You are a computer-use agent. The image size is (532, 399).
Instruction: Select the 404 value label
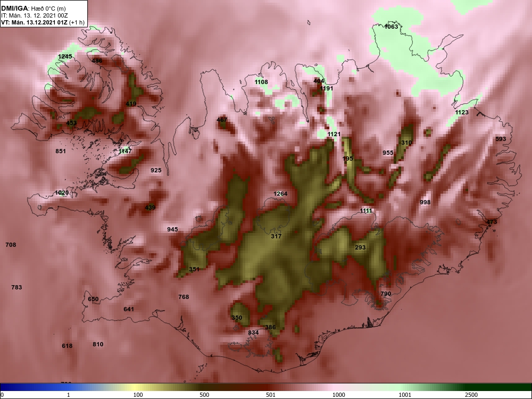pyautogui.click(x=319, y=81)
